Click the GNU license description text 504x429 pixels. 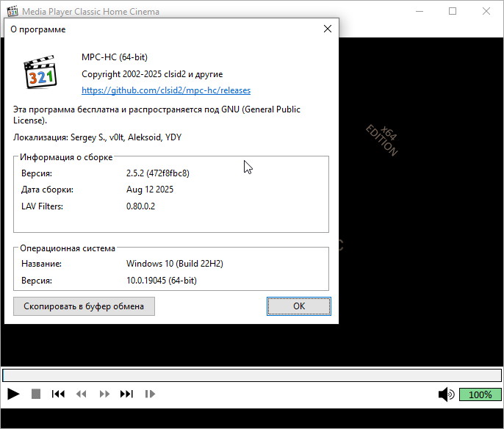tap(156, 115)
